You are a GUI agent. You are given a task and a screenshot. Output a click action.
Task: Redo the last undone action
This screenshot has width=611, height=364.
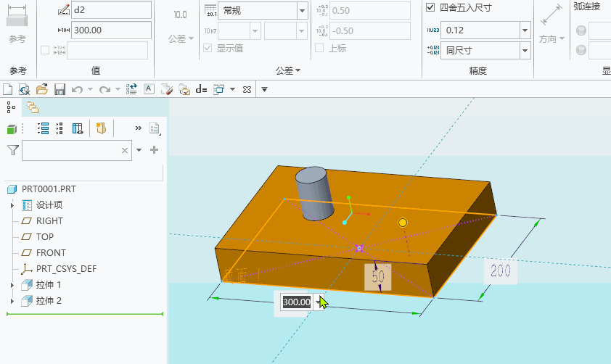point(104,89)
